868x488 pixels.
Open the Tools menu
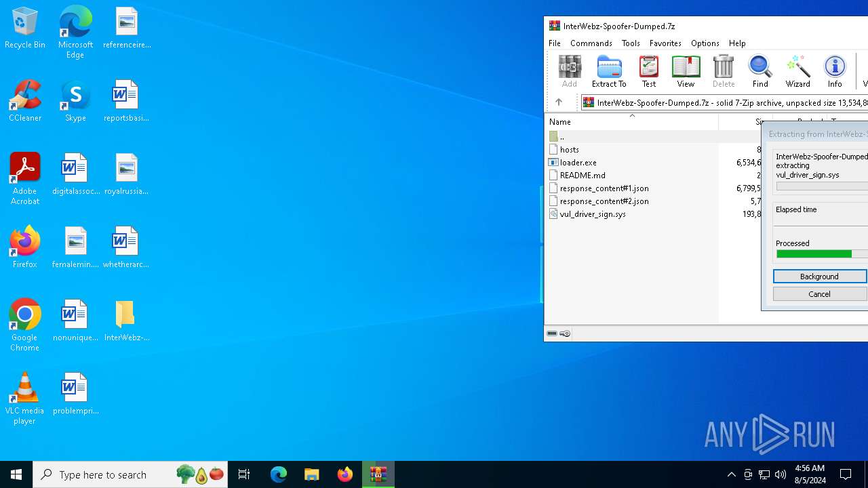pyautogui.click(x=631, y=43)
